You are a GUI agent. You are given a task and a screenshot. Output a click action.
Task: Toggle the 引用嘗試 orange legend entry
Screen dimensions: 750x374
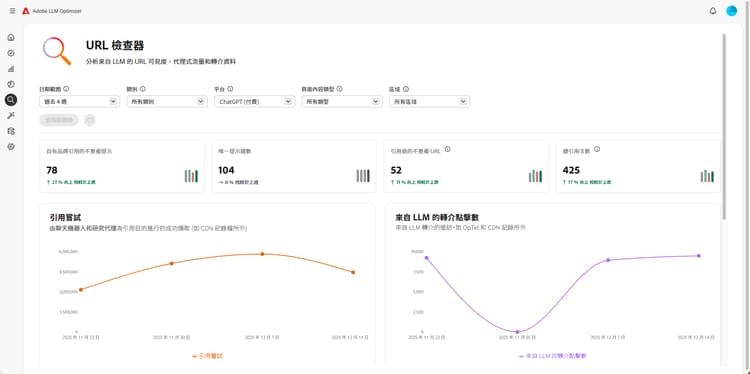coord(208,356)
